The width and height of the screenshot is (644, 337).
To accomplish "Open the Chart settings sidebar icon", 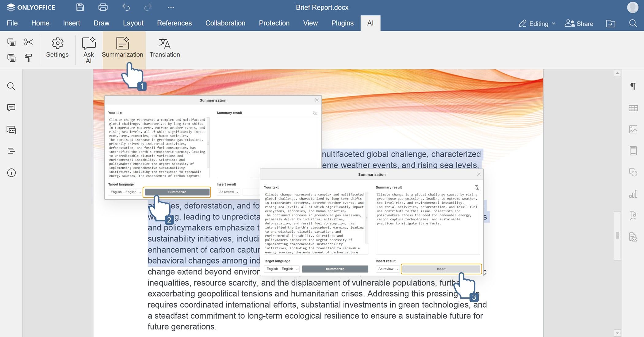I will coord(633,194).
